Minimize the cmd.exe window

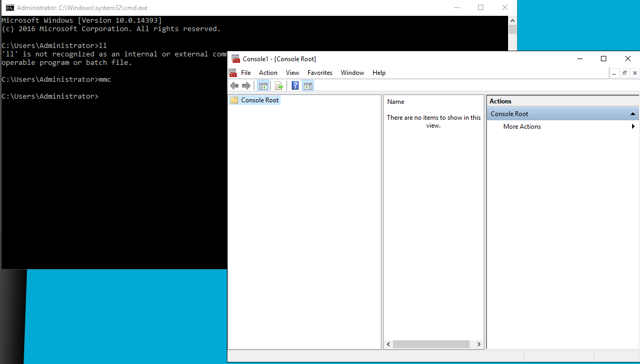click(456, 7)
